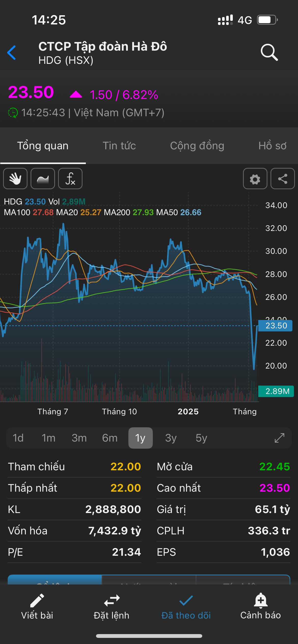Viewport: 298px width, 644px height.
Task: Toggle Đã theo dõi follow status
Action: 186,606
